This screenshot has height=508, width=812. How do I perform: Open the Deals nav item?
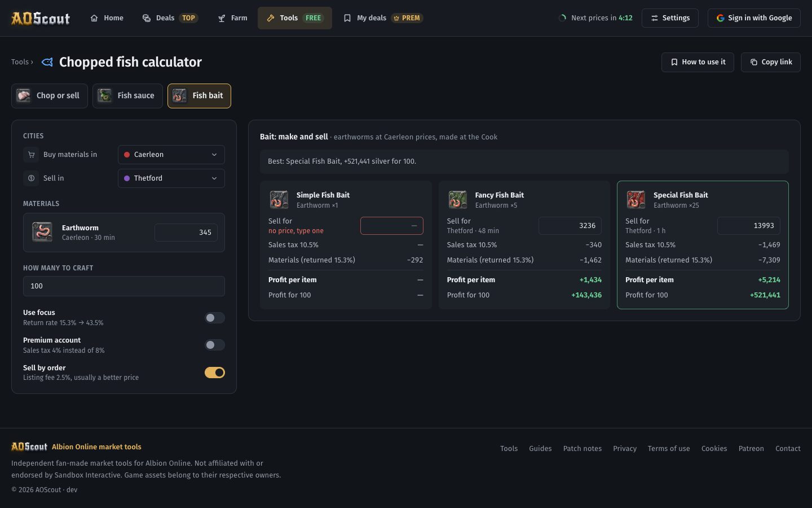(170, 18)
